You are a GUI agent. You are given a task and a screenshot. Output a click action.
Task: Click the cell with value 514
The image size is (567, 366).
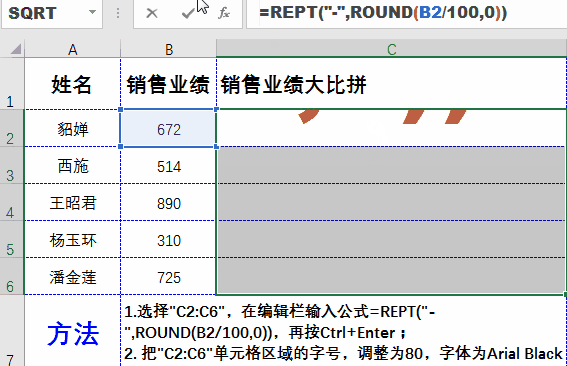pyautogui.click(x=169, y=165)
